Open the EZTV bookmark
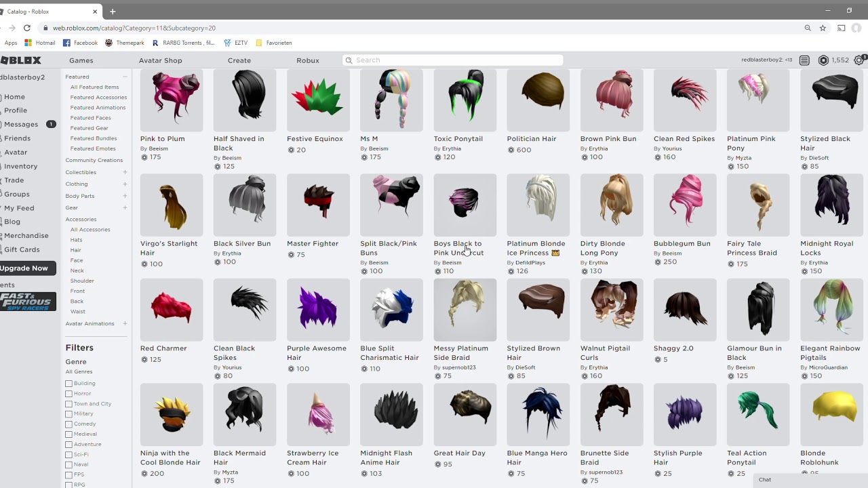868x488 pixels. pyautogui.click(x=236, y=43)
